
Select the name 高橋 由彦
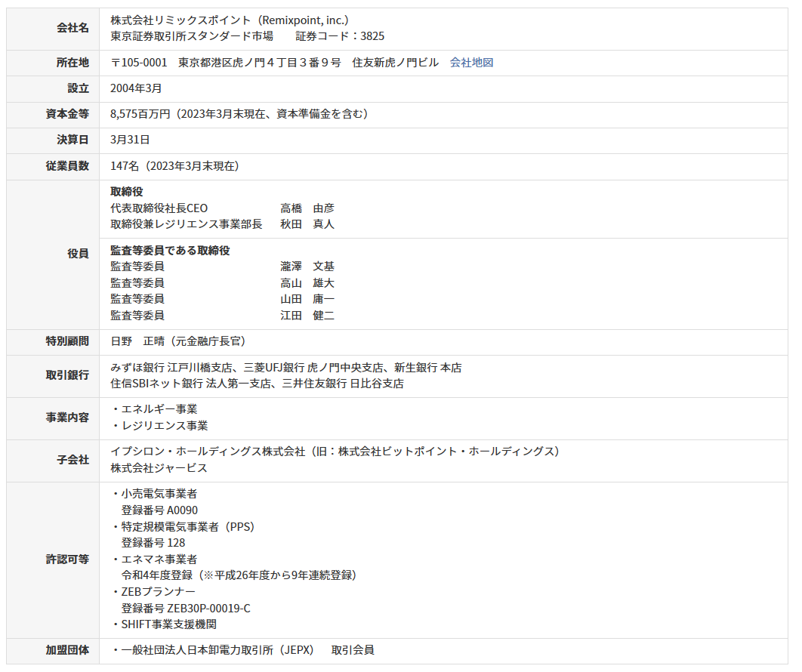[307, 208]
